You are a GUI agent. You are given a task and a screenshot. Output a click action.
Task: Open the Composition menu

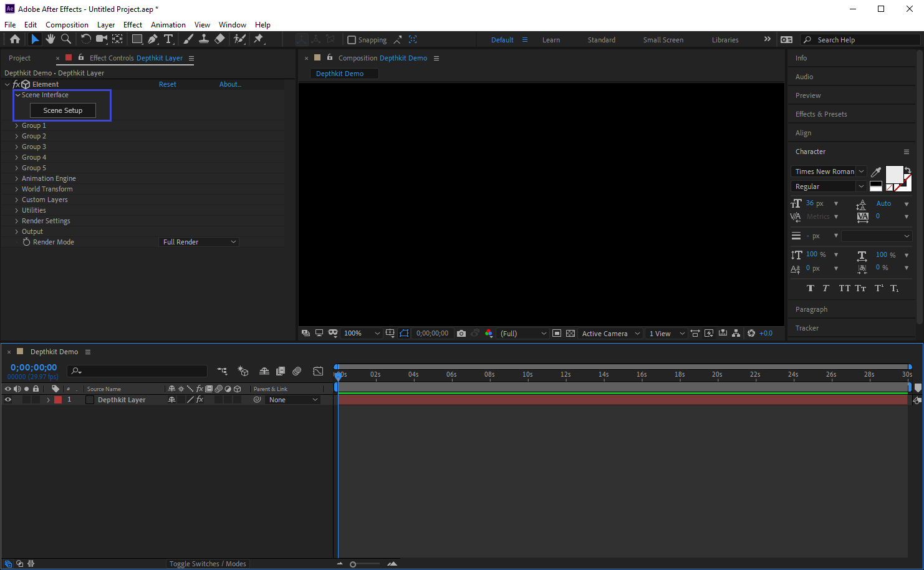[x=67, y=25]
